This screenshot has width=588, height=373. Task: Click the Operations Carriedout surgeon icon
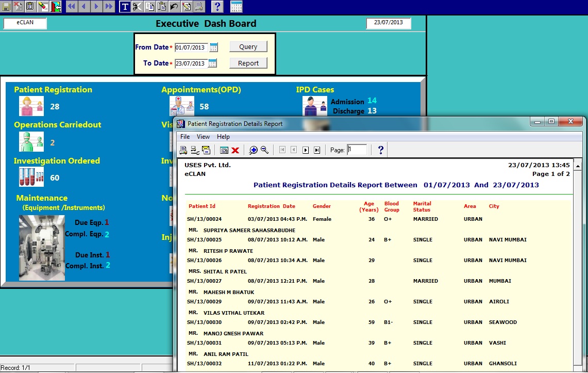(31, 141)
